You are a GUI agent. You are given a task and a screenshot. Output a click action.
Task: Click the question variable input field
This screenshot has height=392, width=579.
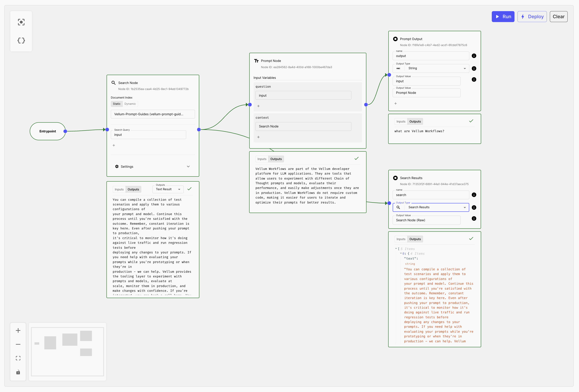303,95
